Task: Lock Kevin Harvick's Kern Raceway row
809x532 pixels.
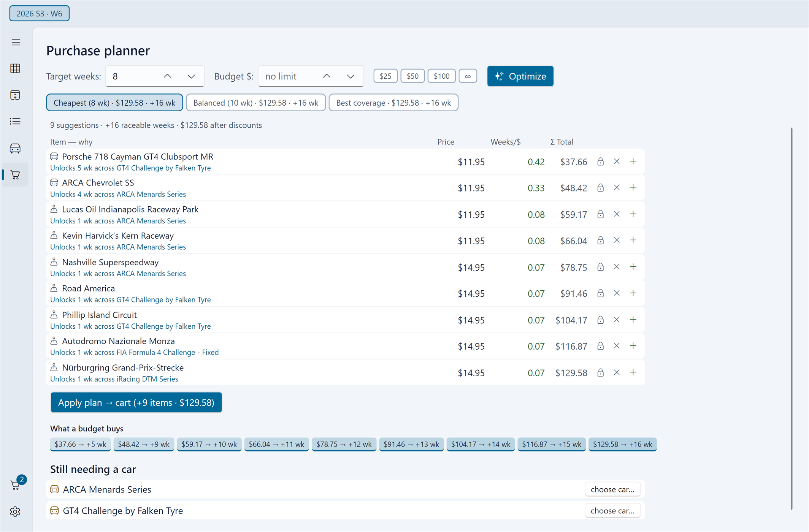Action: [x=600, y=241]
